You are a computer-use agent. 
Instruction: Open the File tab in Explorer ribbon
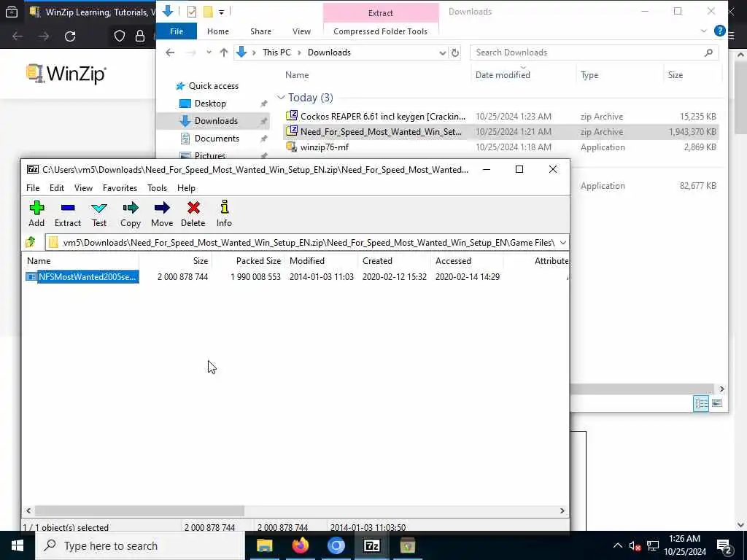(x=177, y=31)
